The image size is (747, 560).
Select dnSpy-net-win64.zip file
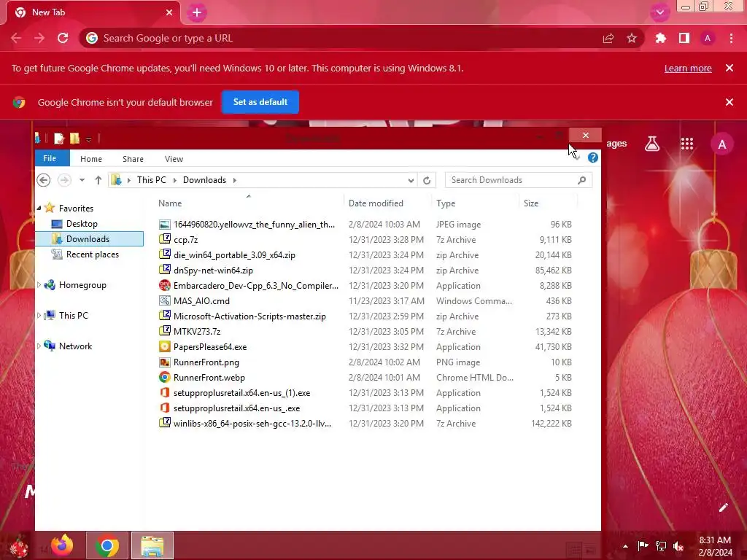[213, 270]
